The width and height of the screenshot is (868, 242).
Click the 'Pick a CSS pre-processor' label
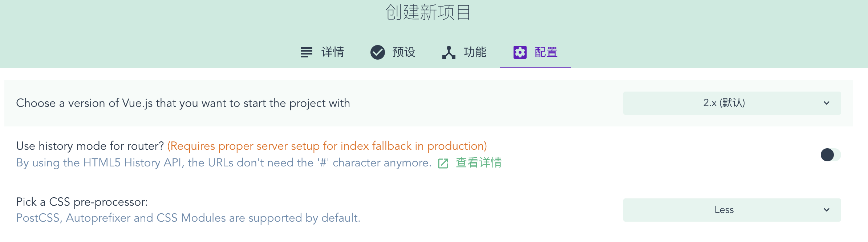[82, 202]
